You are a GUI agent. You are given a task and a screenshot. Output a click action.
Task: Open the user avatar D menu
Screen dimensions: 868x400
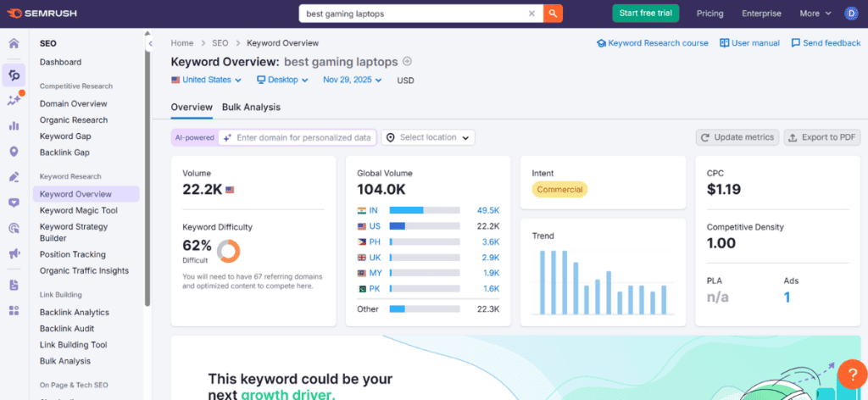850,14
